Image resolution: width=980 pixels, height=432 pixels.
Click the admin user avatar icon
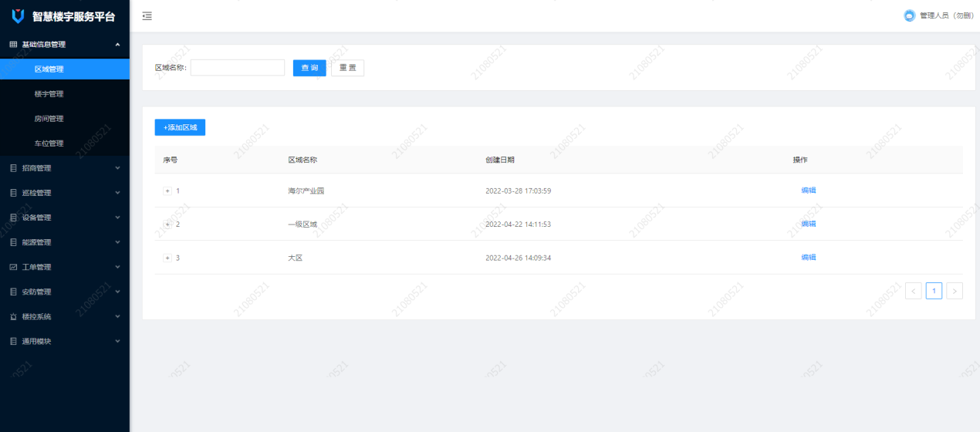pos(909,15)
